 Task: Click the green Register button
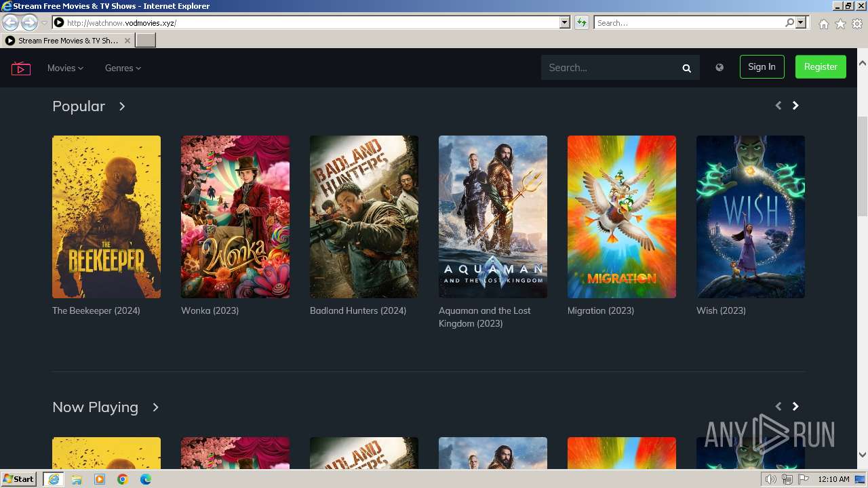(821, 66)
